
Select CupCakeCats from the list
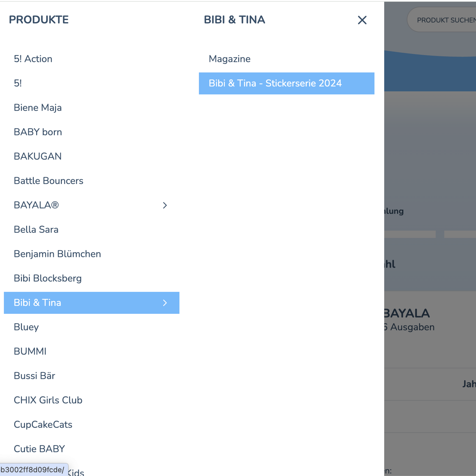point(43,425)
